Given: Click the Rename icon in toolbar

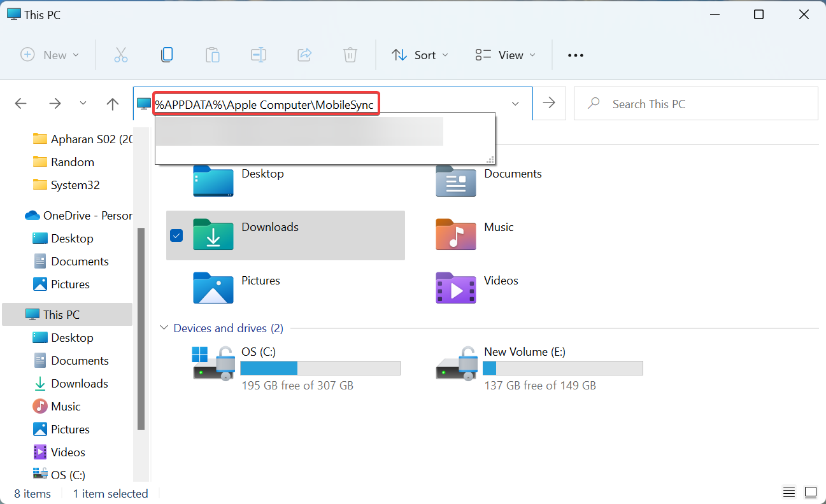Looking at the screenshot, I should pyautogui.click(x=259, y=55).
